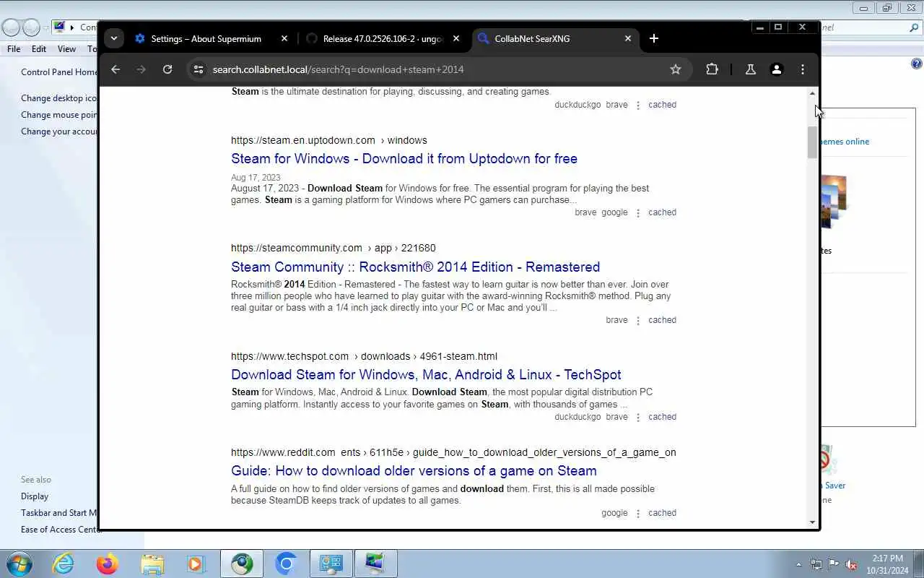Open cached link for Rocksmith result
This screenshot has width=924, height=578.
tap(662, 320)
